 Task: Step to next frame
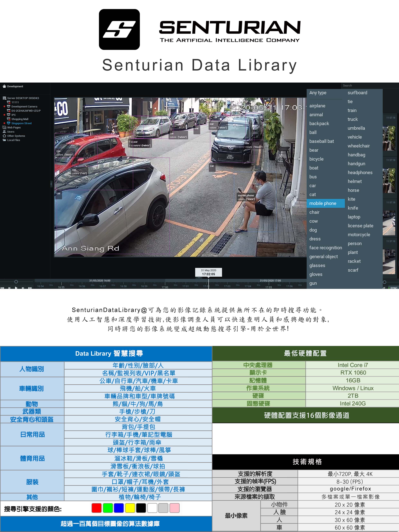pyautogui.click(x=23, y=288)
